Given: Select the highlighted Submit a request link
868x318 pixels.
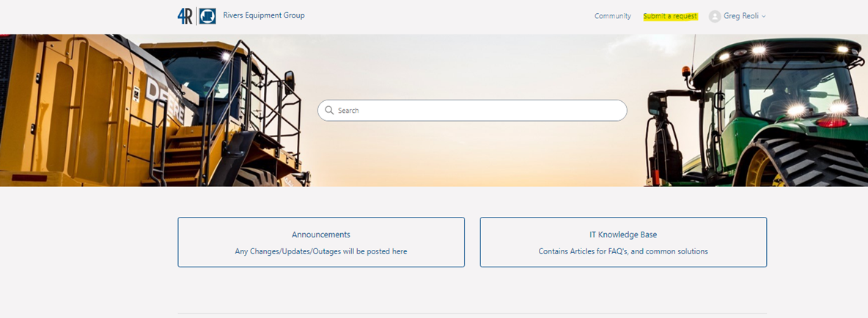Looking at the screenshot, I should (670, 16).
